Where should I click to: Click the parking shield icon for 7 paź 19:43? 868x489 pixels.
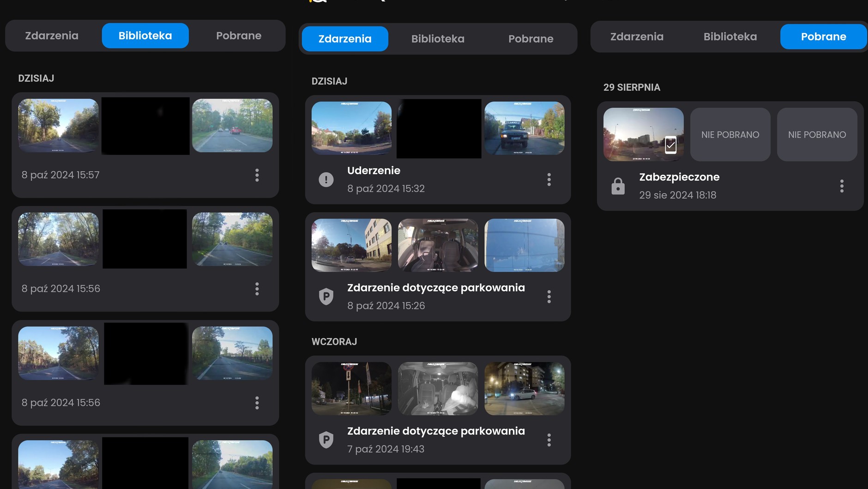[x=326, y=440]
